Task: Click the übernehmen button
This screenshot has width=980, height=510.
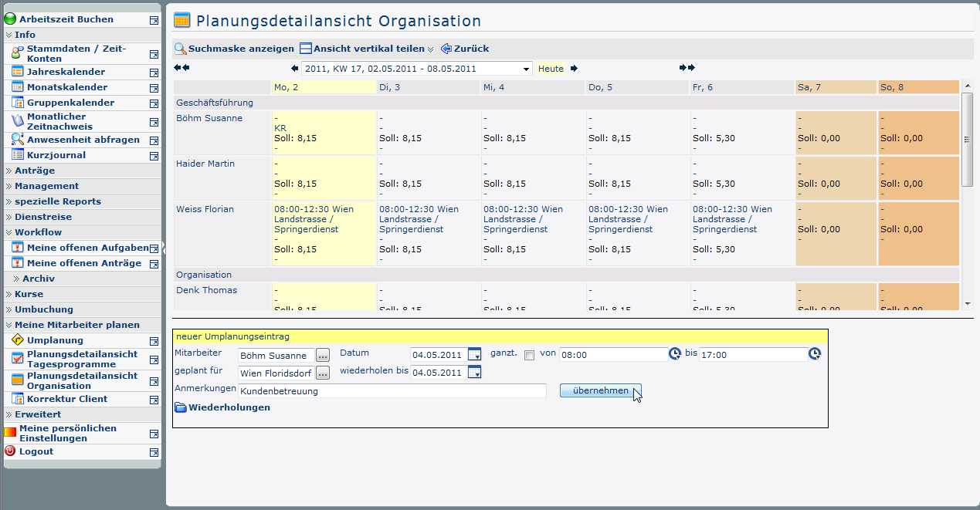Action: (600, 390)
